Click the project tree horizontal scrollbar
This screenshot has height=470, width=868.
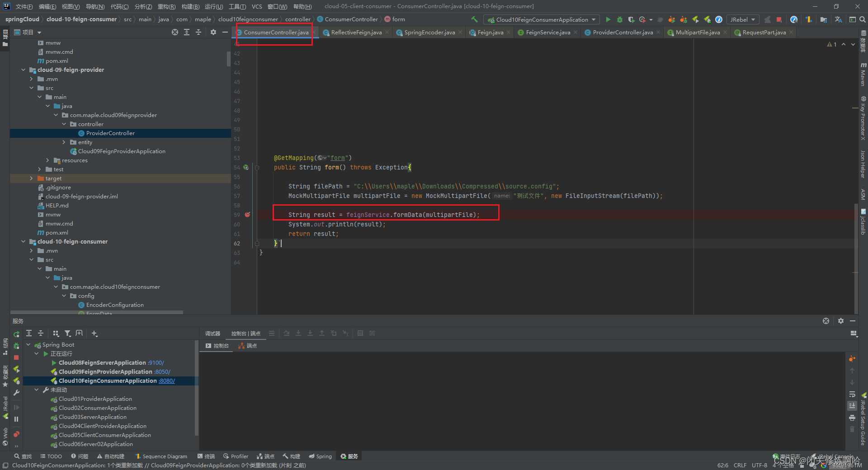coord(97,312)
